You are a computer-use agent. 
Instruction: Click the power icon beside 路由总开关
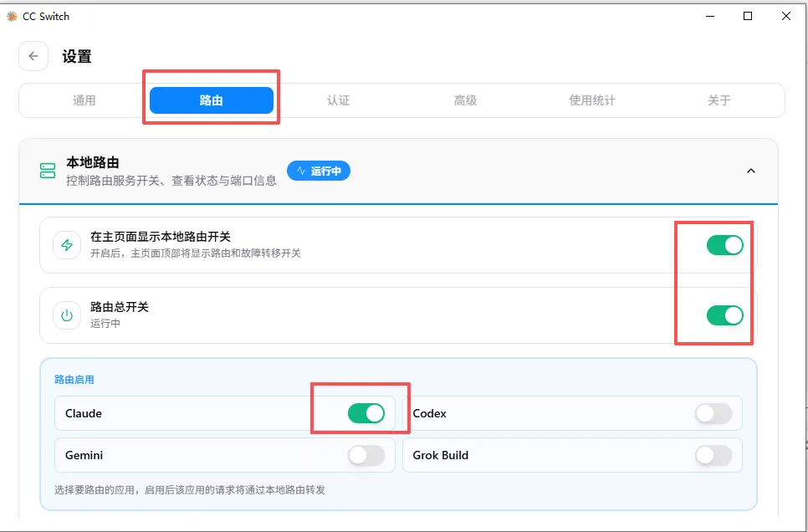click(x=67, y=315)
